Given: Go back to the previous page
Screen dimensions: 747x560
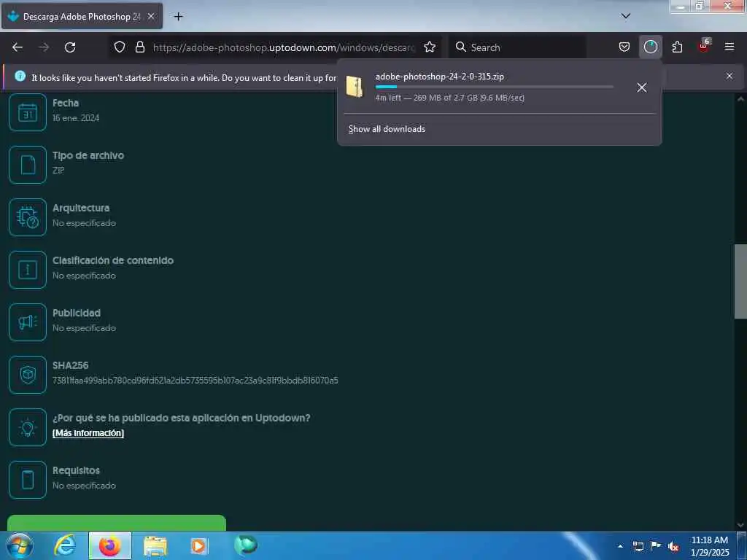Looking at the screenshot, I should pyautogui.click(x=18, y=47).
